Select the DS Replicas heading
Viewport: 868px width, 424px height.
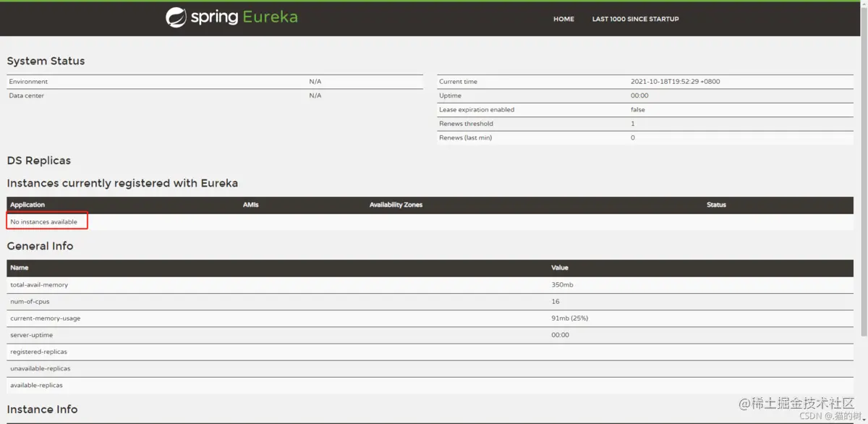tap(38, 161)
